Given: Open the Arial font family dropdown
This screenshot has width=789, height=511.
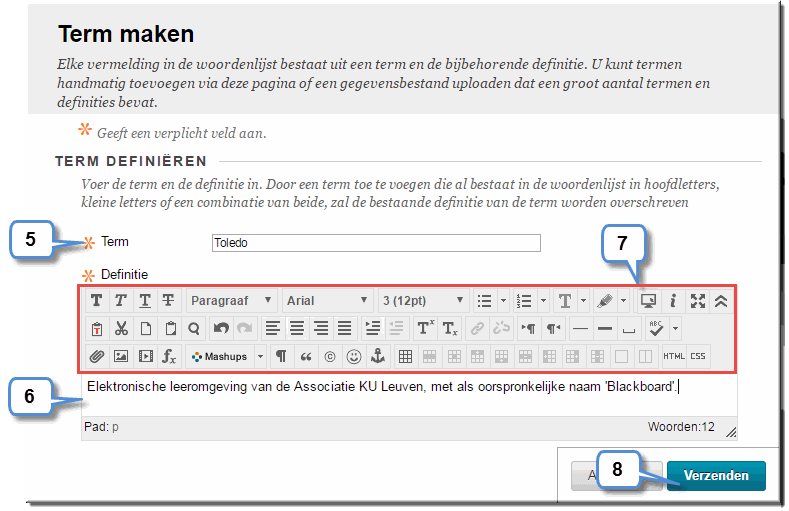Looking at the screenshot, I should [327, 301].
